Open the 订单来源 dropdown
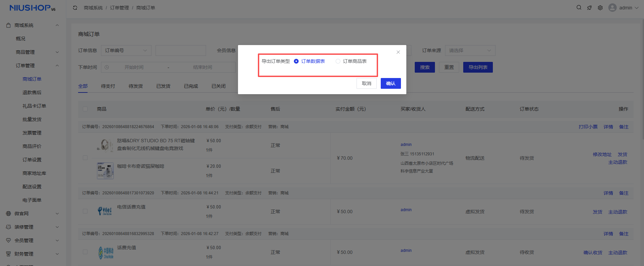644x266 pixels. tap(470, 50)
